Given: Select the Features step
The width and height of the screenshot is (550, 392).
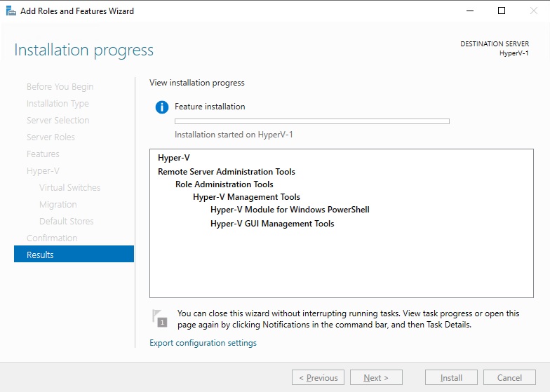Looking at the screenshot, I should coord(43,154).
